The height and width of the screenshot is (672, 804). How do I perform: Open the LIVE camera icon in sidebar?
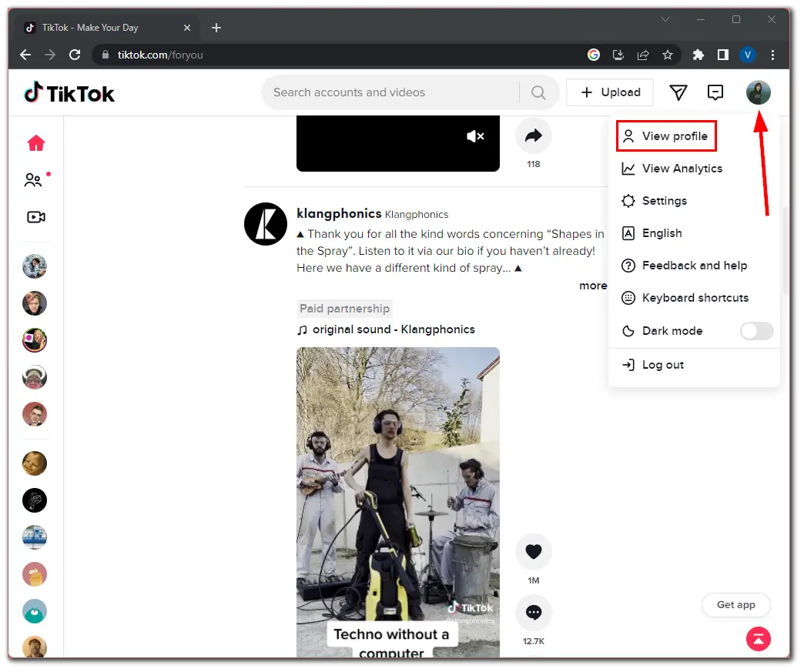36,217
